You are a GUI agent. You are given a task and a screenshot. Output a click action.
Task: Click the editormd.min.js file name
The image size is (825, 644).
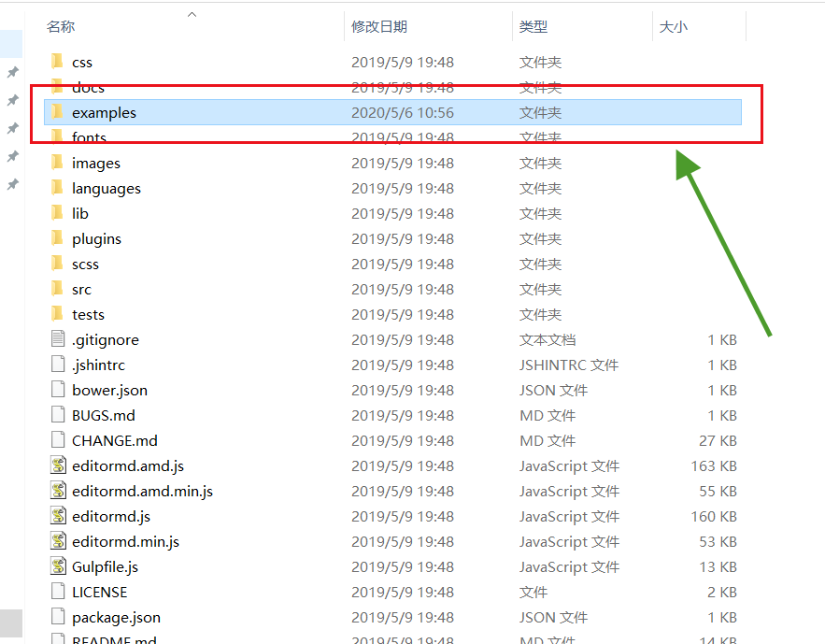(x=126, y=542)
